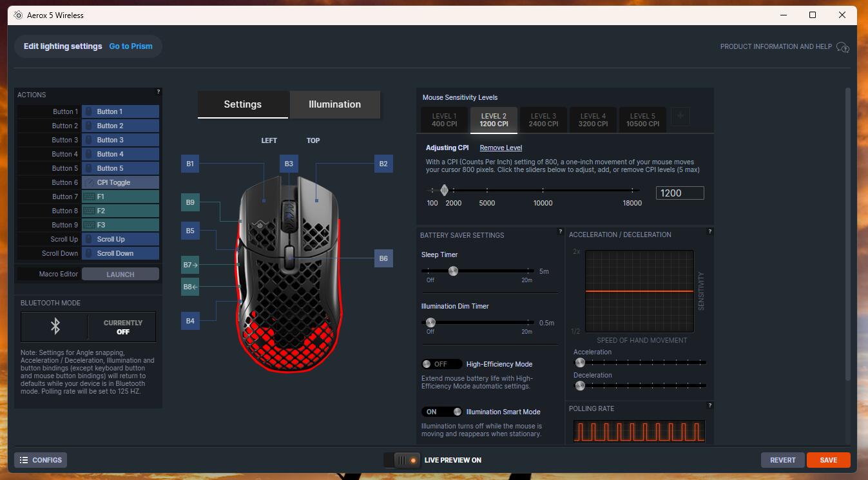Viewport: 868px width, 480px height.
Task: Open Battery Saver Settings help question mark
Action: click(561, 231)
